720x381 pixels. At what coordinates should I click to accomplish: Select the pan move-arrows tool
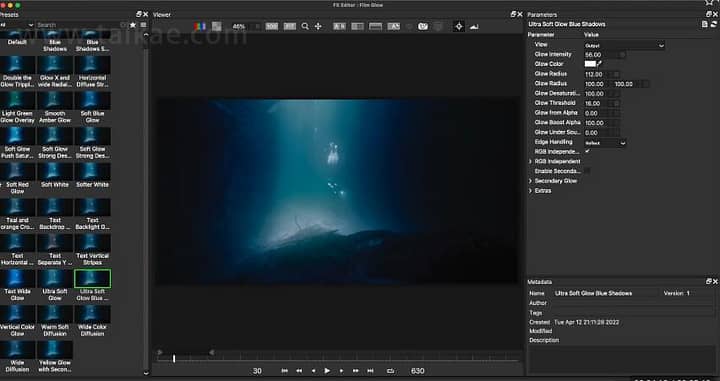[x=318, y=27]
